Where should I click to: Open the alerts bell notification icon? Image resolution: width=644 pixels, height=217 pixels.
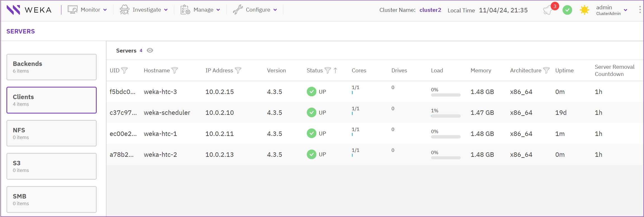[x=548, y=10]
